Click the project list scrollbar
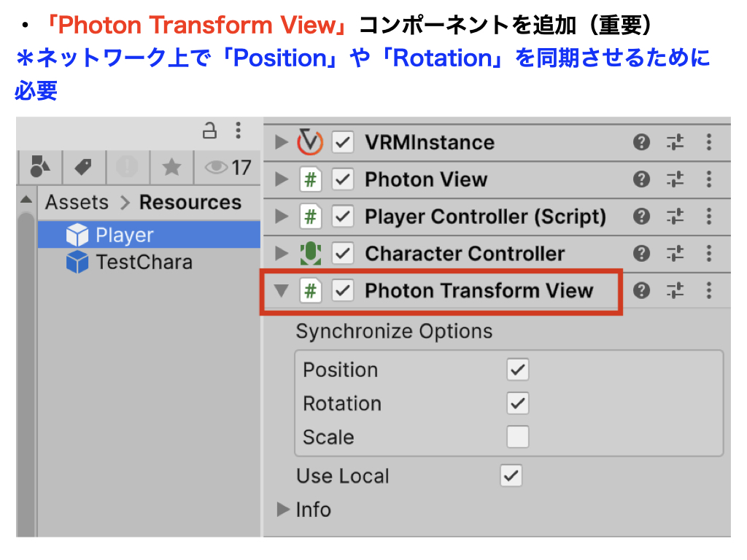 pos(26,374)
